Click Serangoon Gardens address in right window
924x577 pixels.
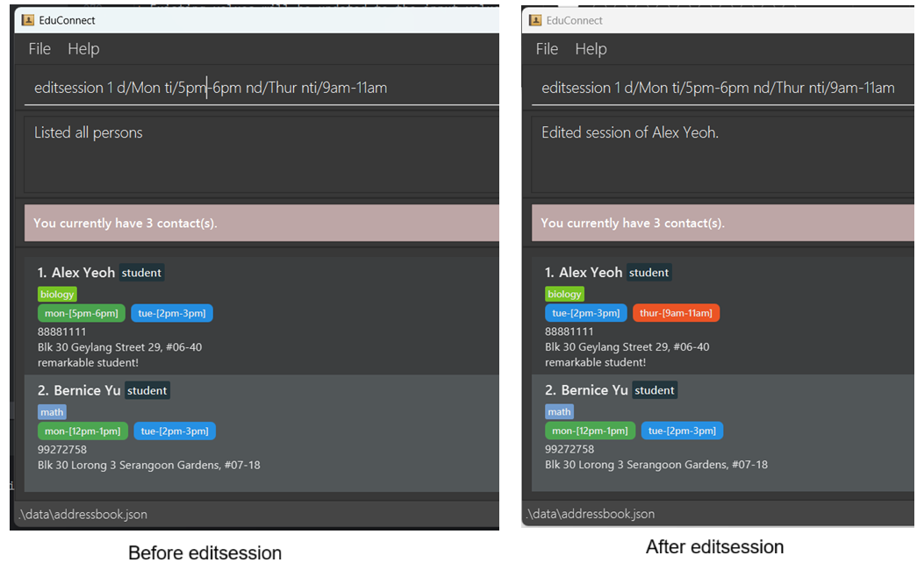pos(656,465)
